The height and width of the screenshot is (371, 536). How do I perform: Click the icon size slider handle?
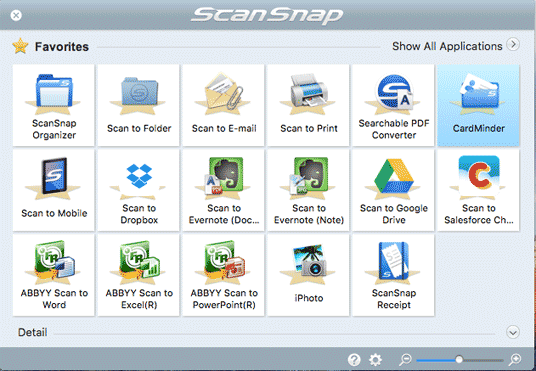(x=459, y=359)
